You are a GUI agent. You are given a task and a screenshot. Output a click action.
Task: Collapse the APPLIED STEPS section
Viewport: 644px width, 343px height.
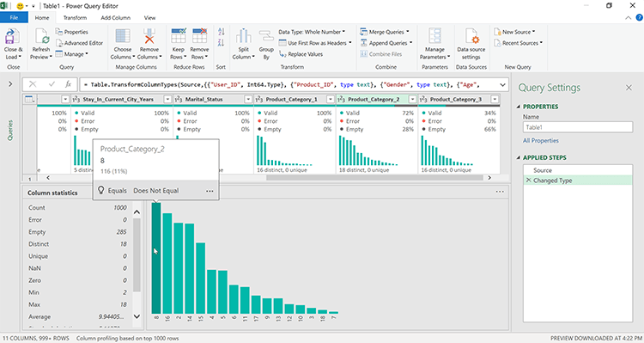tap(519, 157)
